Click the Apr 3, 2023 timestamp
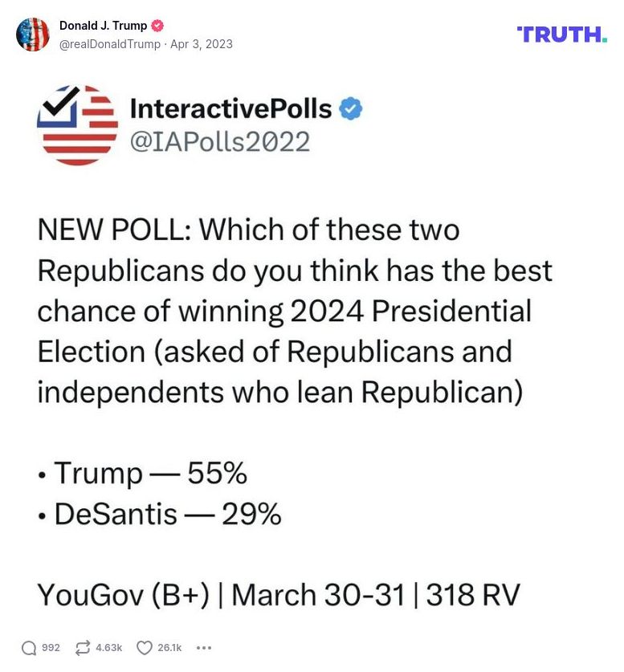This screenshot has width=624, height=672. 201,44
